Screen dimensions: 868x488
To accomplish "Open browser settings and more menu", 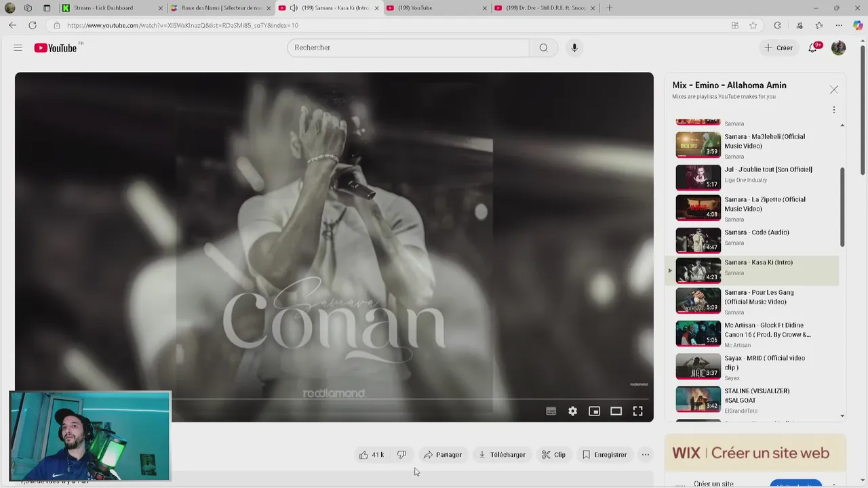I will (839, 25).
